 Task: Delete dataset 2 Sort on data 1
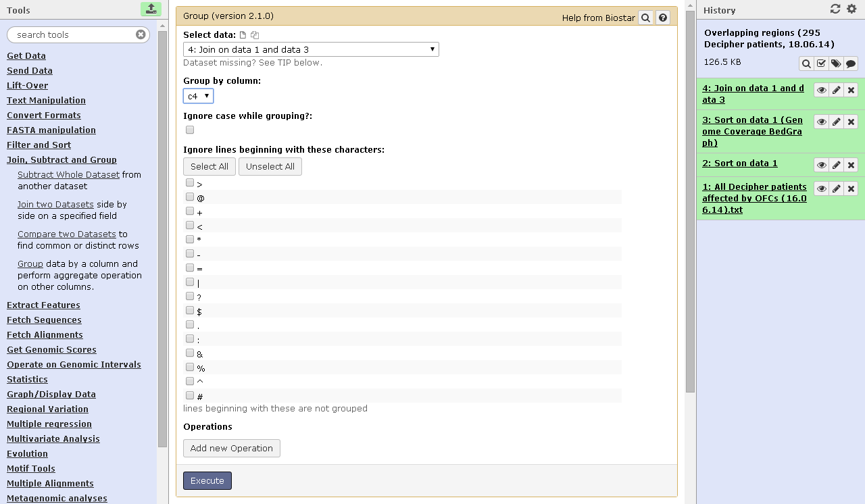pos(851,166)
